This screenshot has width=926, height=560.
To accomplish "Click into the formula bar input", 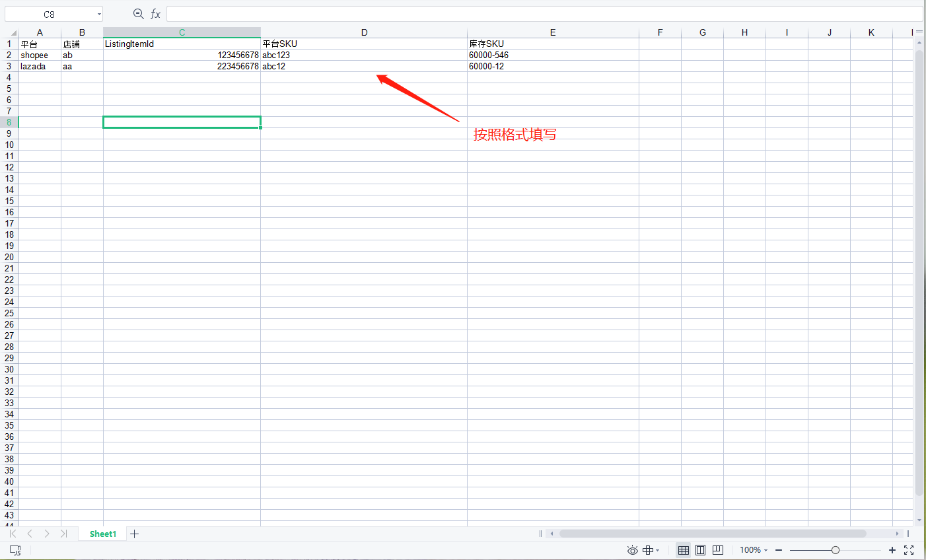I will tap(542, 14).
